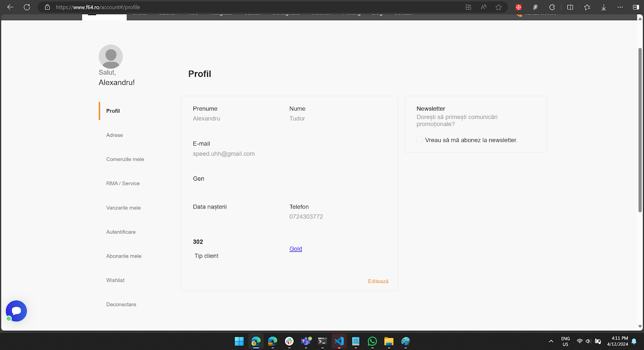Image resolution: width=644 pixels, height=350 pixels.
Task: Open Visual Studio Code from taskbar
Action: click(339, 341)
